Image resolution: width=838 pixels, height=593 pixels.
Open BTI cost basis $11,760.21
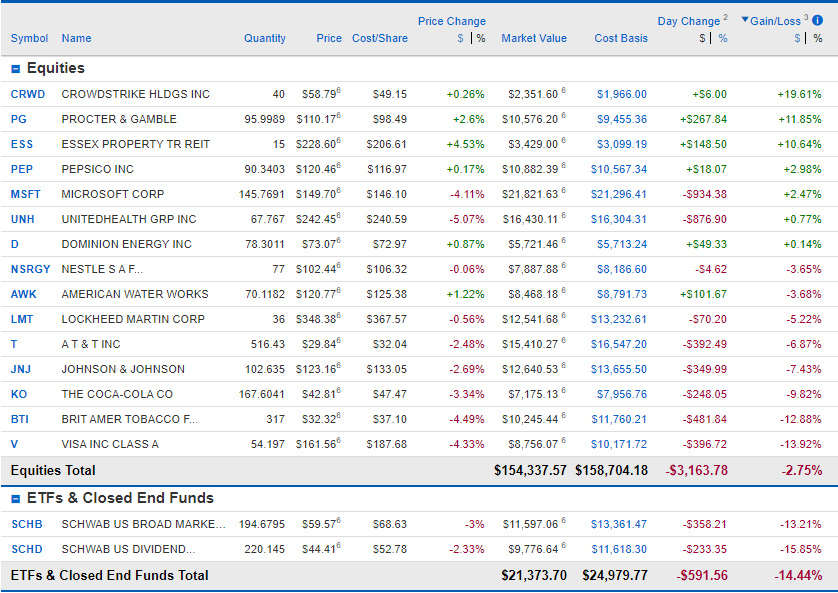click(619, 419)
